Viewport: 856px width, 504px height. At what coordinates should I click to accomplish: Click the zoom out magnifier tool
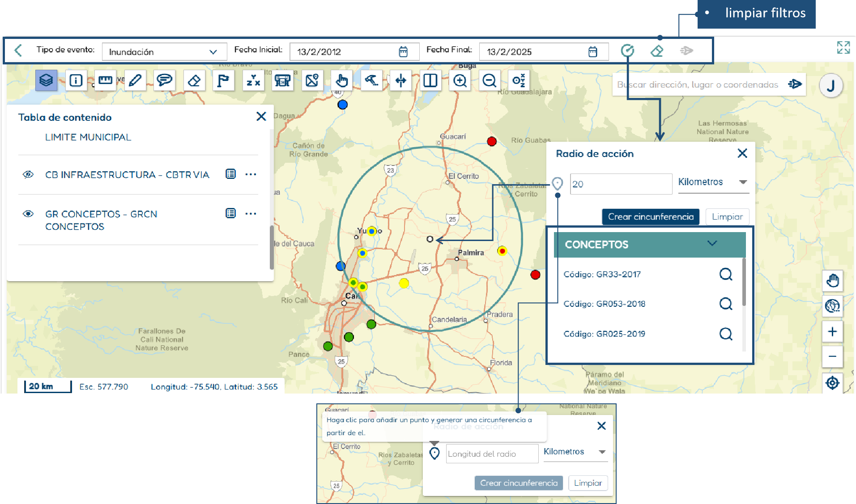[489, 80]
